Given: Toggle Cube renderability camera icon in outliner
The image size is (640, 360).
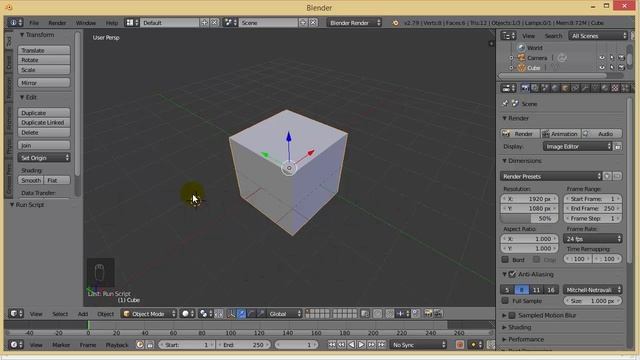Looking at the screenshot, I should click(621, 68).
